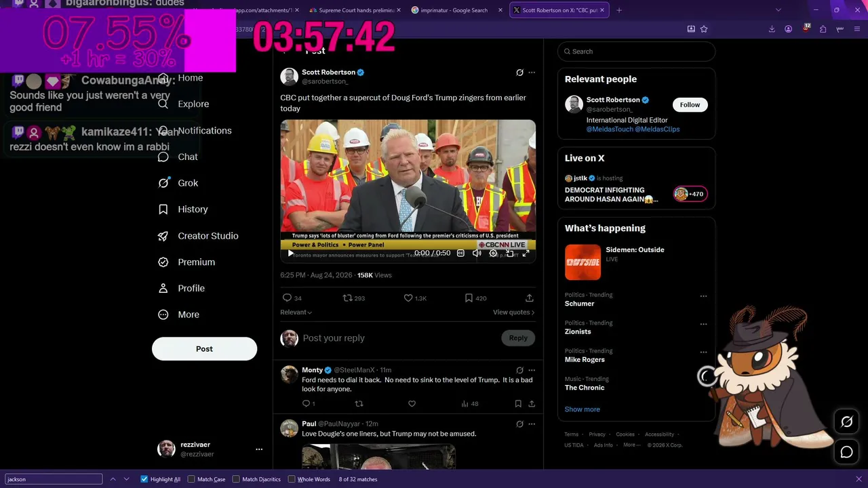Open browser downloads panel
The height and width of the screenshot is (488, 868).
pos(772,29)
